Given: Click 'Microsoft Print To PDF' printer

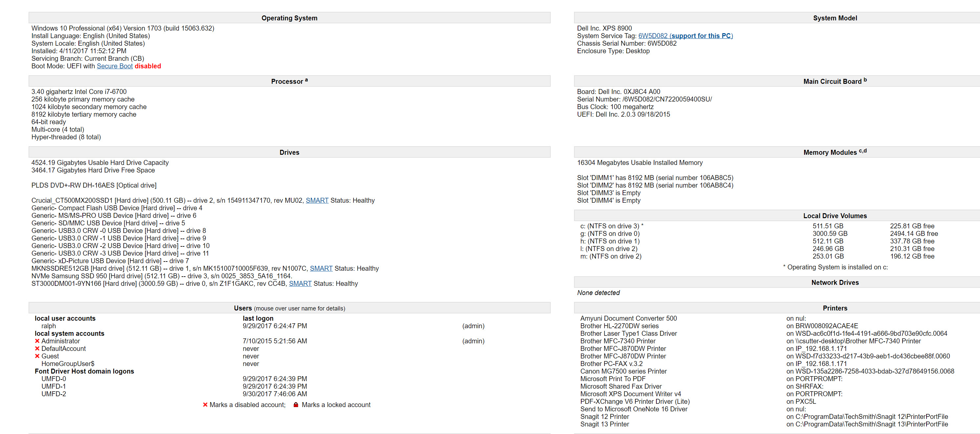Looking at the screenshot, I should click(x=612, y=379).
